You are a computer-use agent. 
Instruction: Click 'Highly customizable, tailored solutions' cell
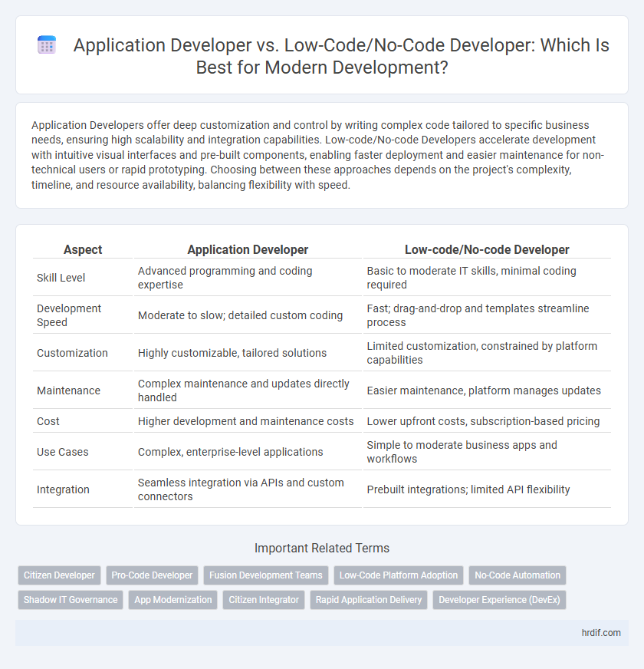[x=248, y=353]
